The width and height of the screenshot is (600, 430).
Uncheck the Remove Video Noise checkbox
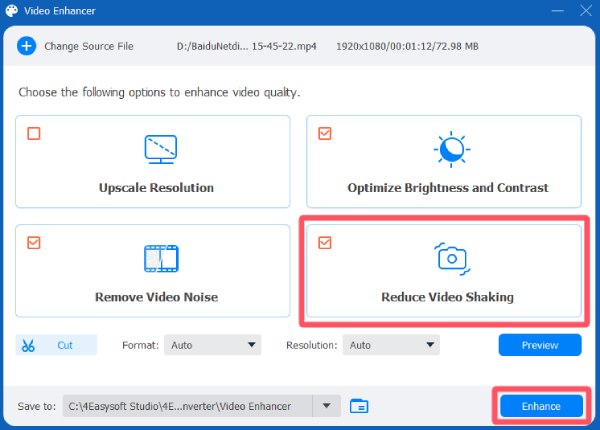(x=34, y=243)
